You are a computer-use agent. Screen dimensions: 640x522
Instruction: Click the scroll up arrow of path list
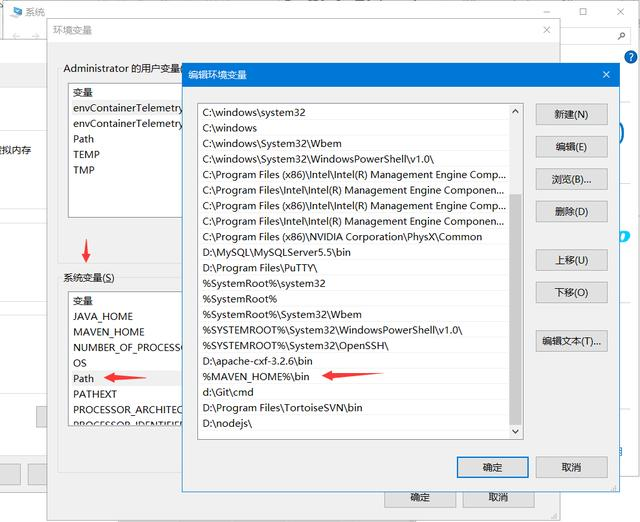tap(516, 111)
